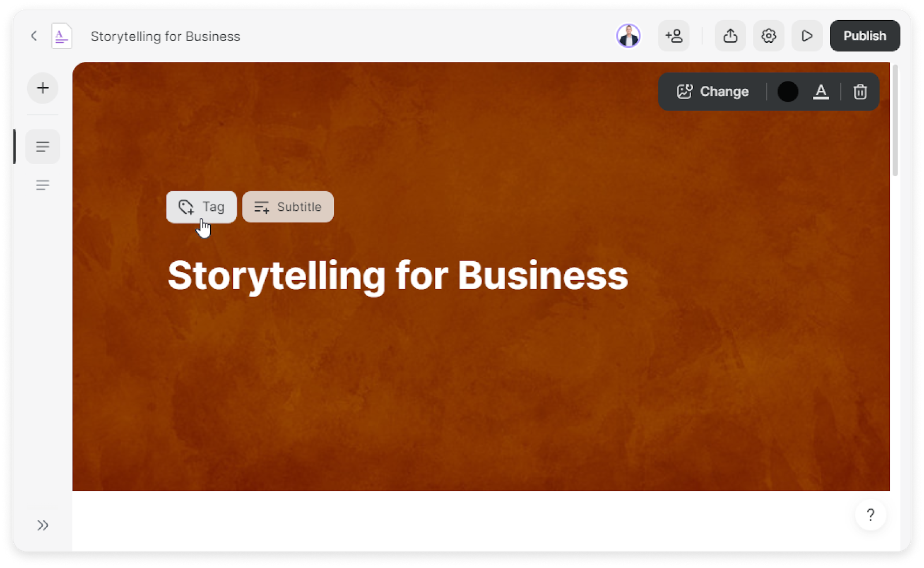Select the first page in sidebar
The width and height of the screenshot is (924, 568).
click(43, 147)
